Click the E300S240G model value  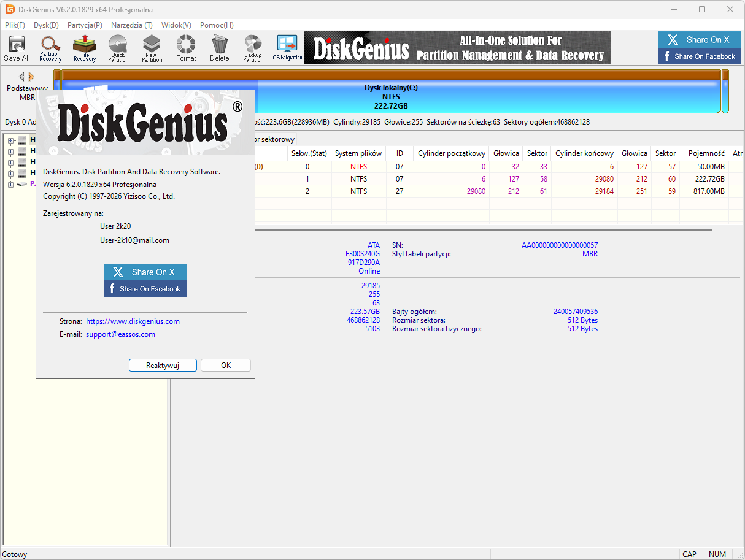[x=363, y=254]
